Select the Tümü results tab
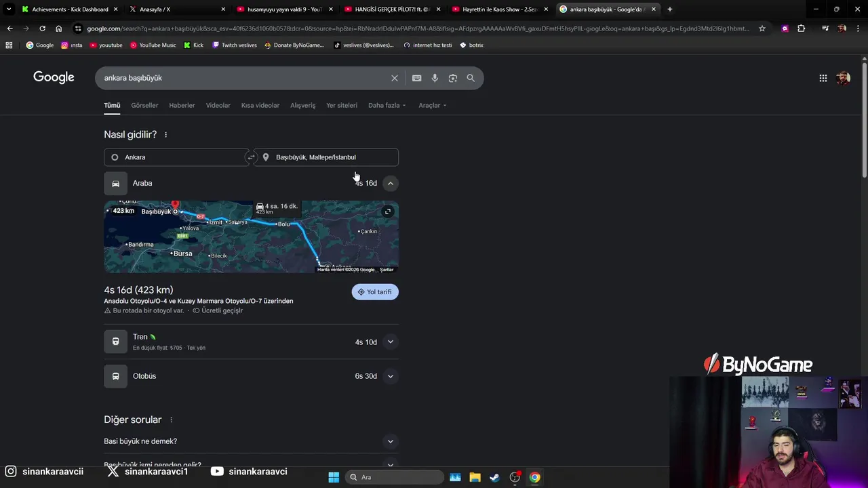 (x=112, y=106)
